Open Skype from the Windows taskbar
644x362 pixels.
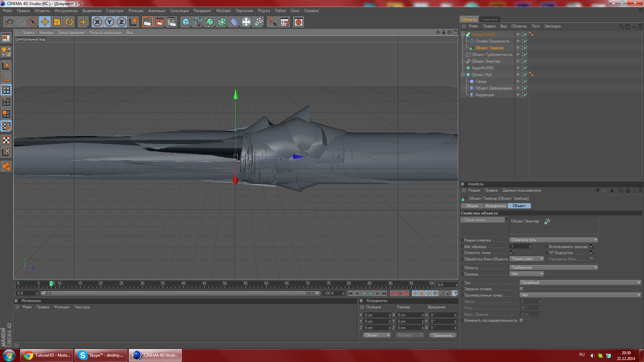pyautogui.click(x=101, y=355)
